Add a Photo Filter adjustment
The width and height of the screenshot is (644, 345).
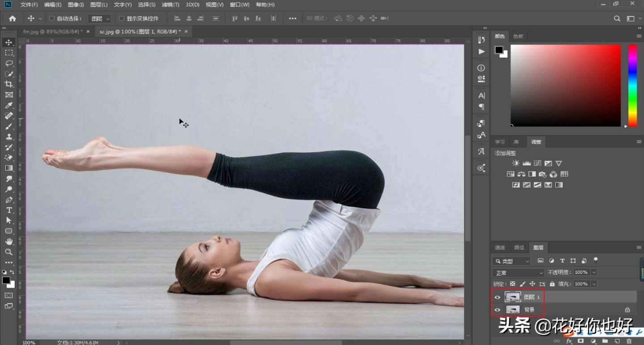(x=543, y=174)
